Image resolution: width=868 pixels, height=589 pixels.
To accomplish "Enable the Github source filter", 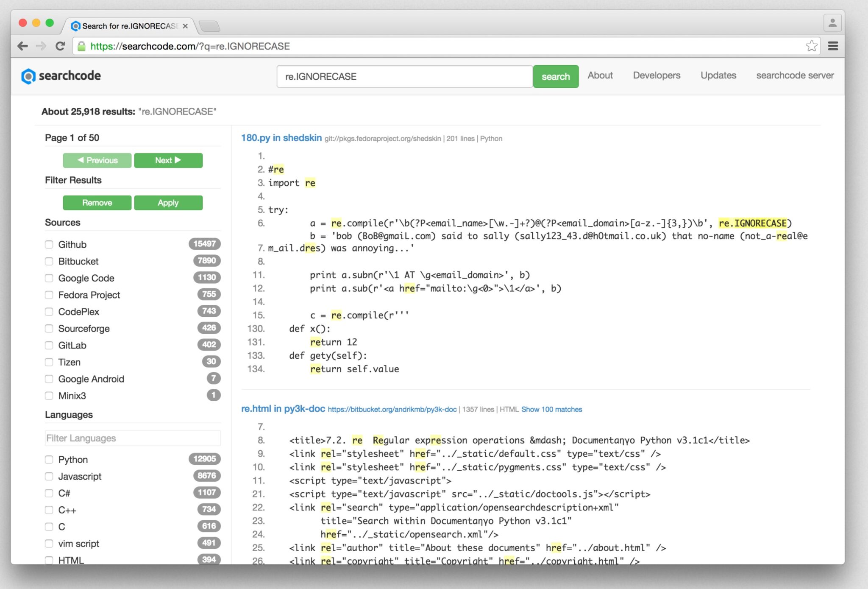I will coord(49,244).
